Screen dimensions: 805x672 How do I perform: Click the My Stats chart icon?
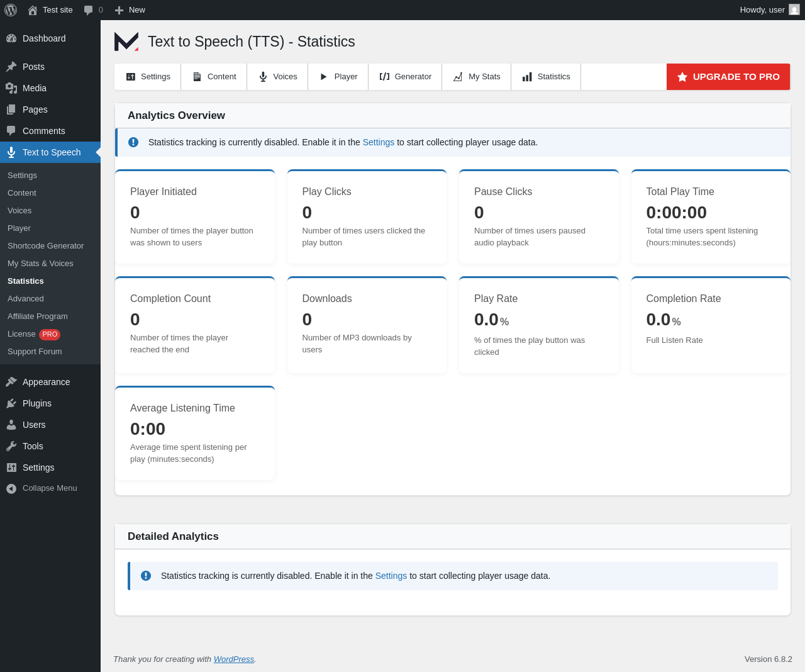pos(458,77)
